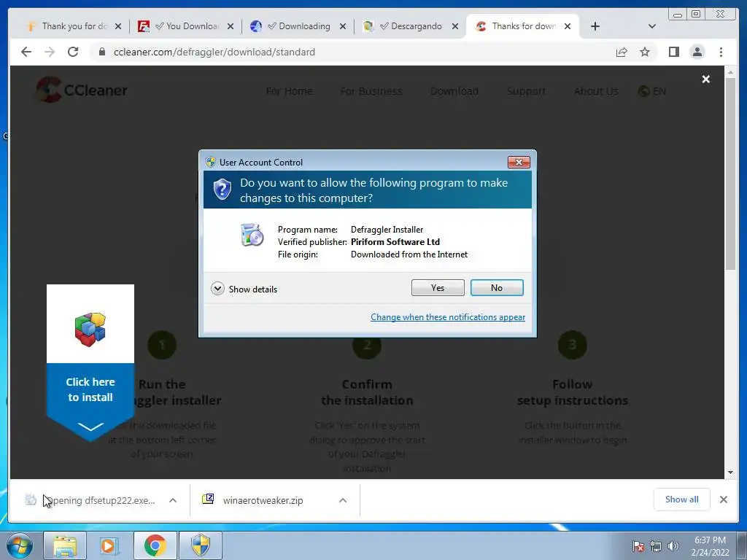Open a new Chrome tab
The image size is (747, 560).
coord(595,26)
